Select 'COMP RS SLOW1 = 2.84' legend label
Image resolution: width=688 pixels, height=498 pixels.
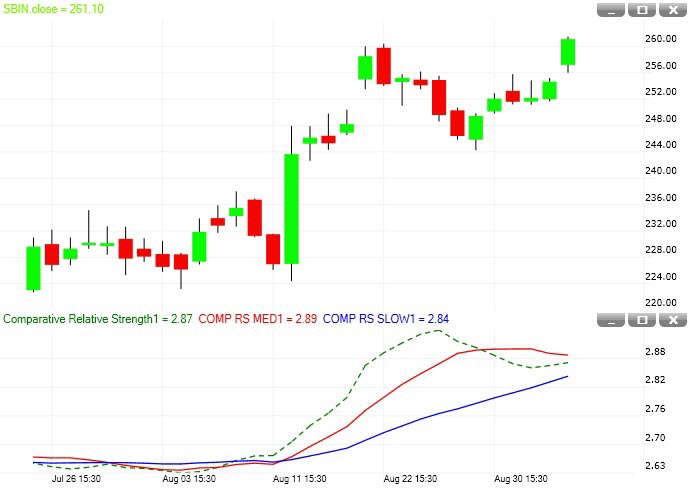[386, 319]
